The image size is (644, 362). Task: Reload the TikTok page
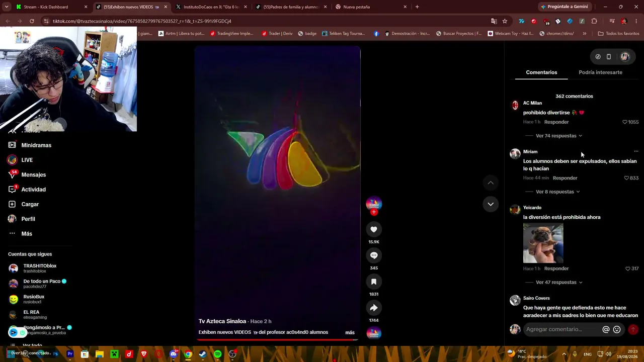click(x=32, y=21)
